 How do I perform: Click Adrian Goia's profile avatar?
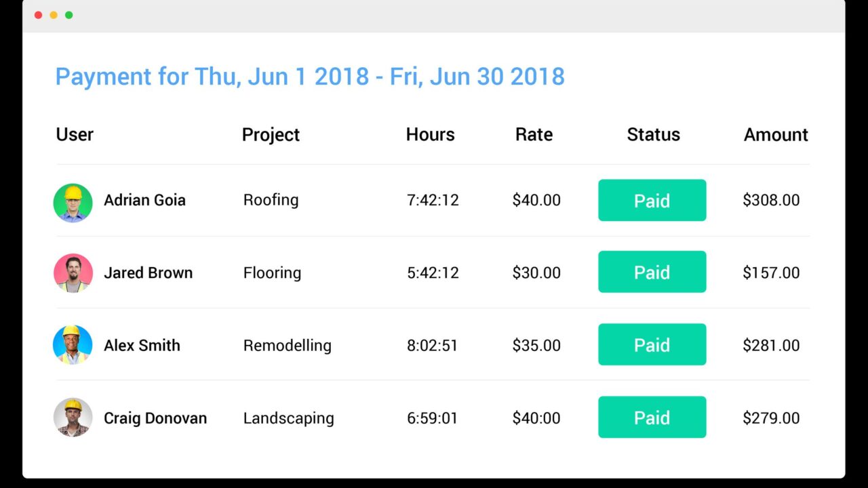73,203
